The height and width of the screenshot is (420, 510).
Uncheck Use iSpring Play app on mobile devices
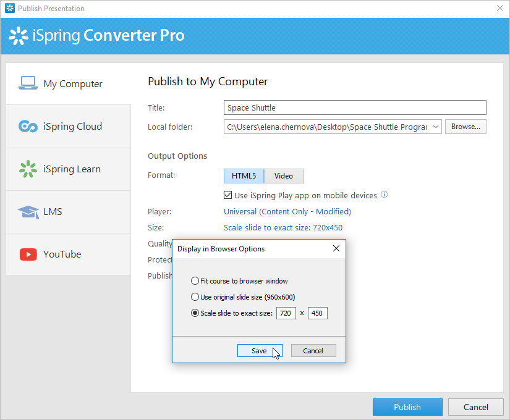click(227, 195)
